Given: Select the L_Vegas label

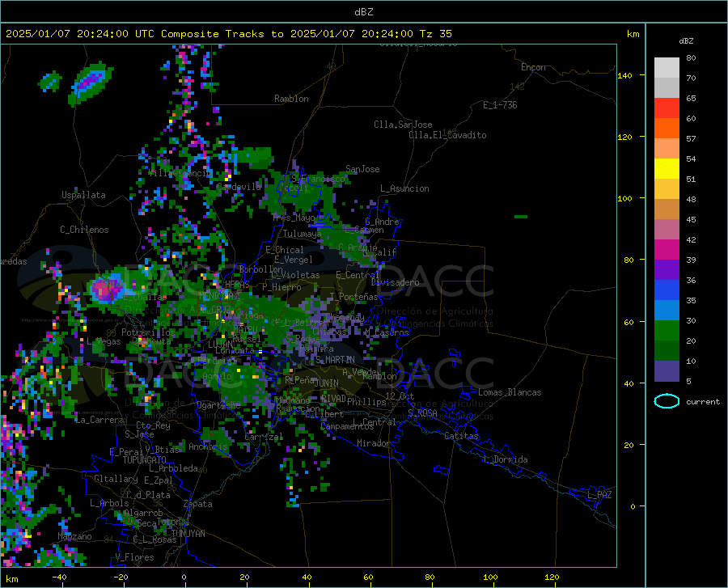Looking at the screenshot, I should click(104, 341).
